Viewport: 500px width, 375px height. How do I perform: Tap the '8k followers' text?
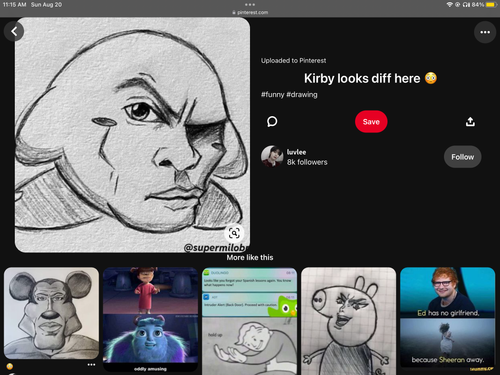pyautogui.click(x=307, y=162)
